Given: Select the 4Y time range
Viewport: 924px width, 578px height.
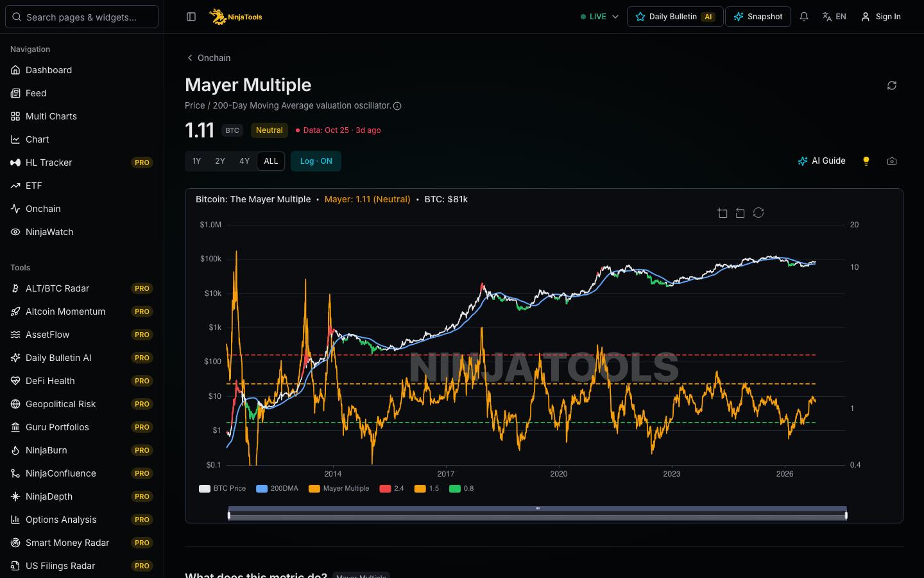Looking at the screenshot, I should 244,161.
